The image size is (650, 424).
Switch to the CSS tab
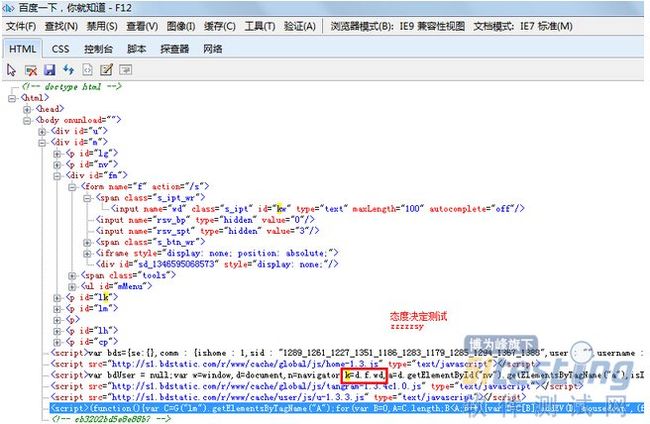point(61,49)
